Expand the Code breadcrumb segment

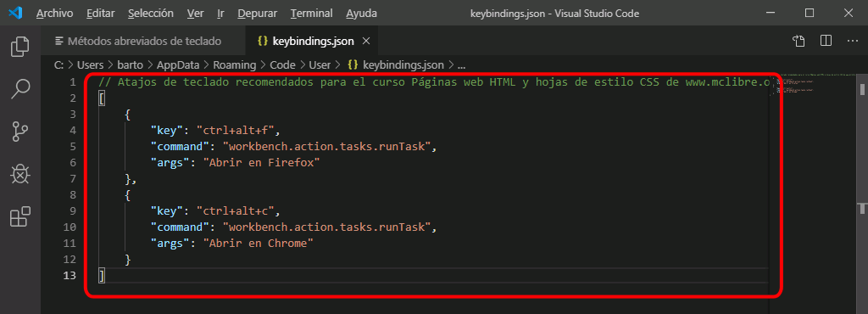[282, 65]
